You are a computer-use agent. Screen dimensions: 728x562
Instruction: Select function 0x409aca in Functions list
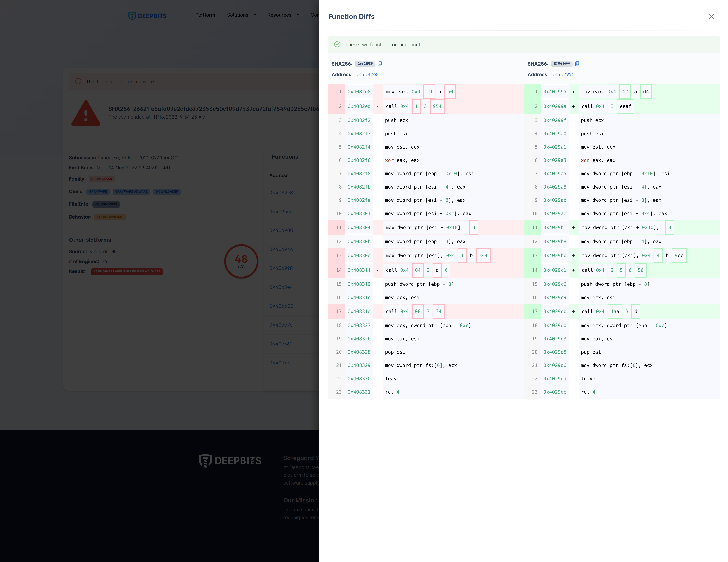(x=281, y=212)
